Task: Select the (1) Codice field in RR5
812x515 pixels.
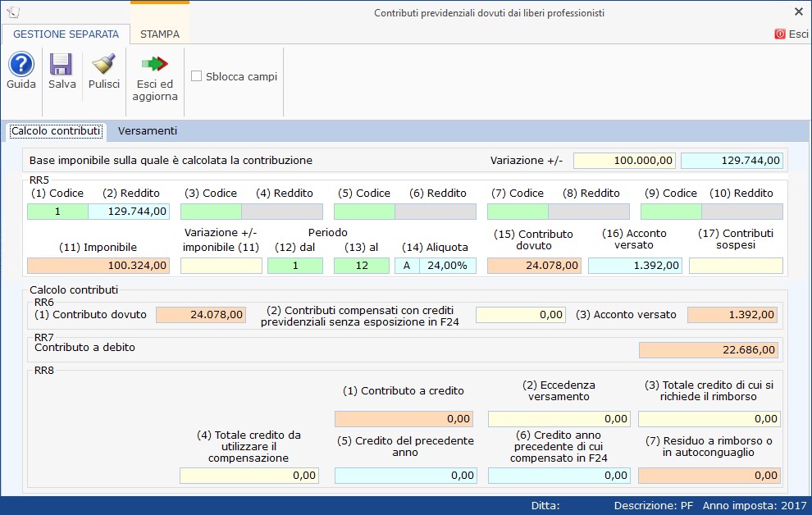Action: [x=57, y=212]
